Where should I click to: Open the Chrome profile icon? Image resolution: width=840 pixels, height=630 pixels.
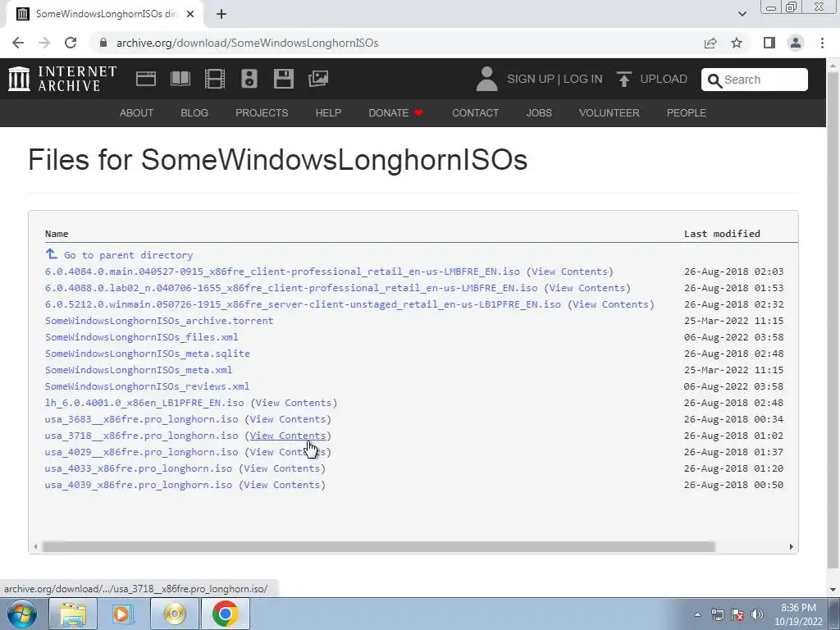click(796, 43)
